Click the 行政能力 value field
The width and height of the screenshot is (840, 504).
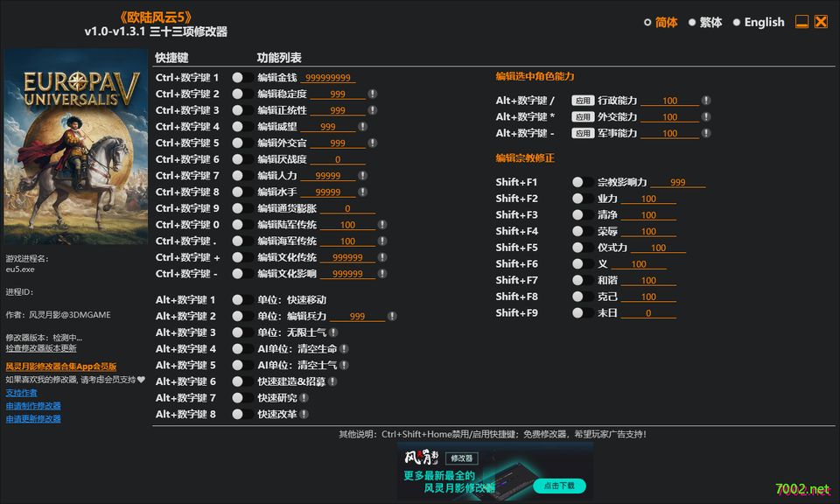[669, 101]
